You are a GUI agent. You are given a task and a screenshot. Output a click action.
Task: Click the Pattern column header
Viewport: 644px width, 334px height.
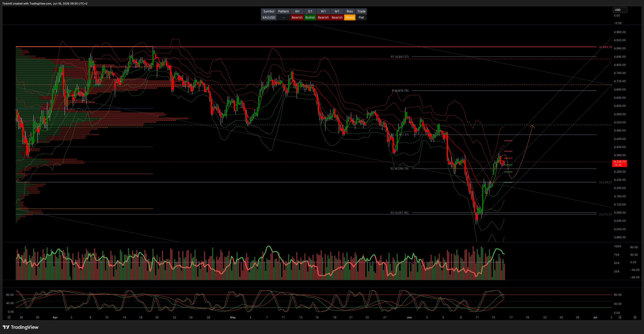pyautogui.click(x=283, y=11)
